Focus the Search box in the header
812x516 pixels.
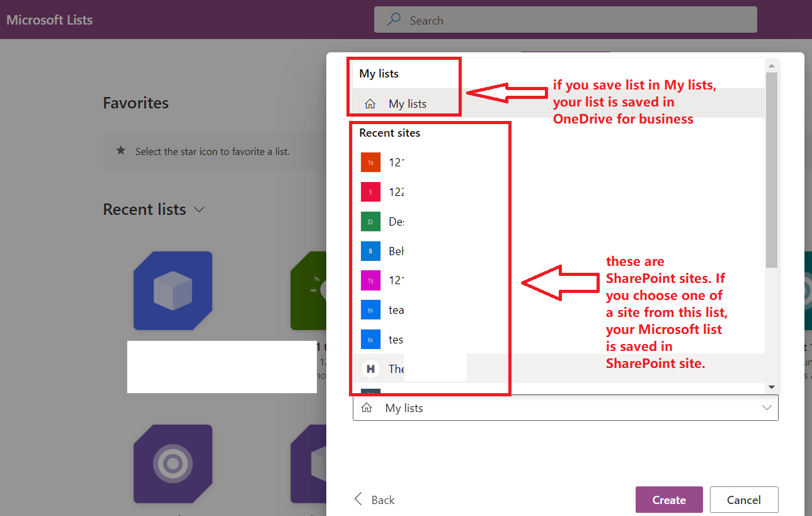tap(566, 20)
